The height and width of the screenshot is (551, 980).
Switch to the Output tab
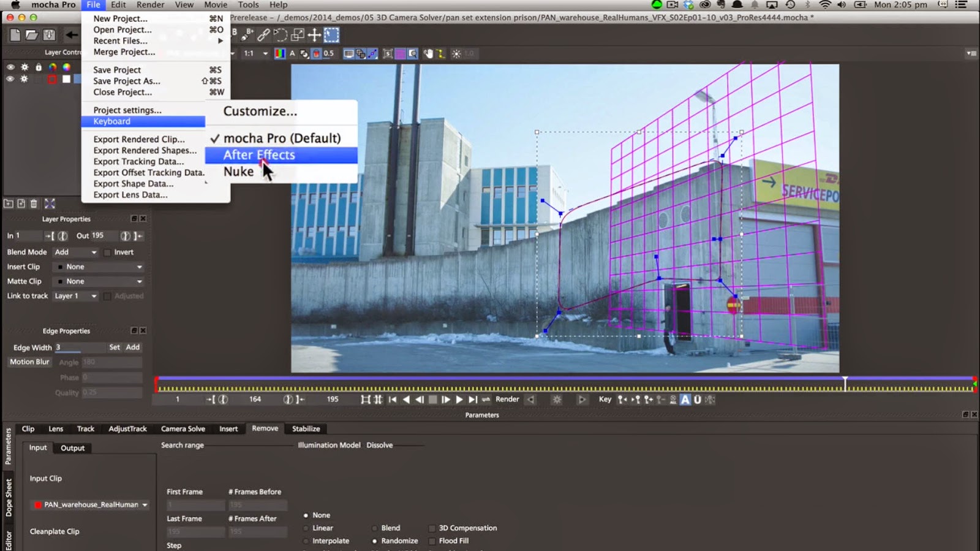pyautogui.click(x=72, y=448)
